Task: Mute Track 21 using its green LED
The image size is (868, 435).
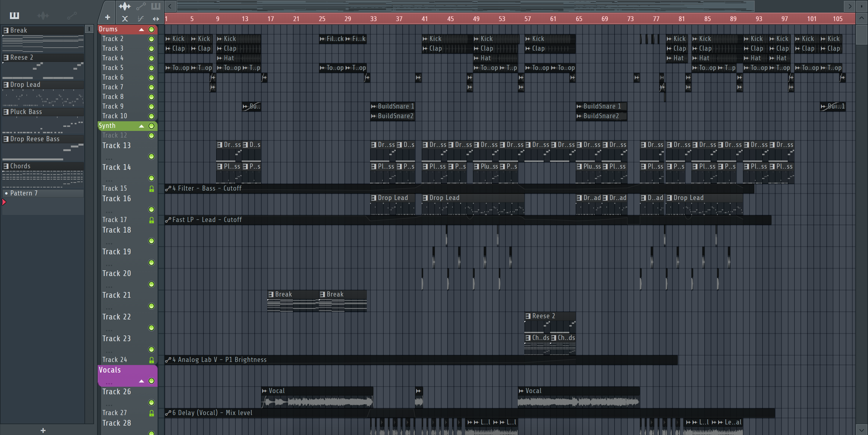Action: tap(152, 306)
